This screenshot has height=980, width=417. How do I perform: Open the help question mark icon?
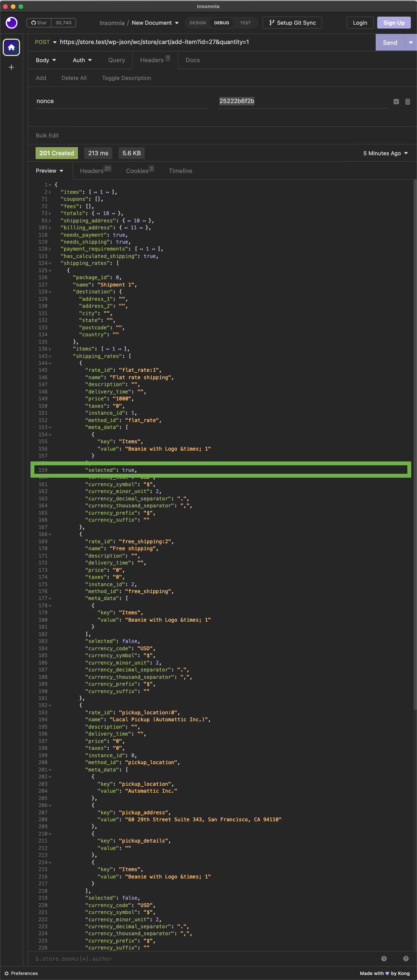click(x=406, y=958)
